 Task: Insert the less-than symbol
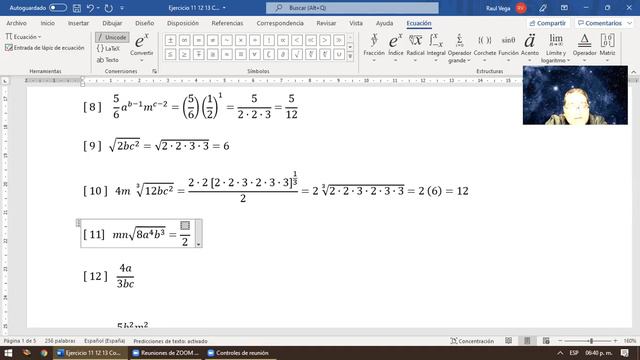coord(297,40)
